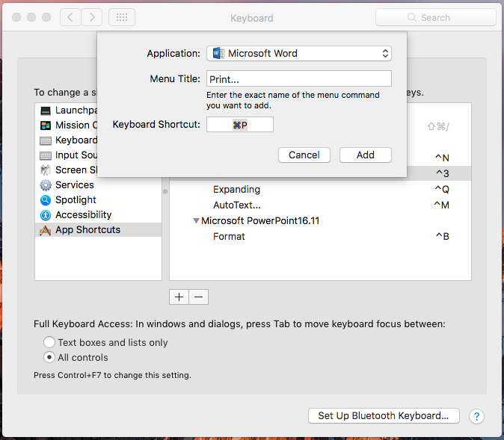Click the Keyboard Shortcut field
This screenshot has height=440, width=504.
[x=240, y=125]
